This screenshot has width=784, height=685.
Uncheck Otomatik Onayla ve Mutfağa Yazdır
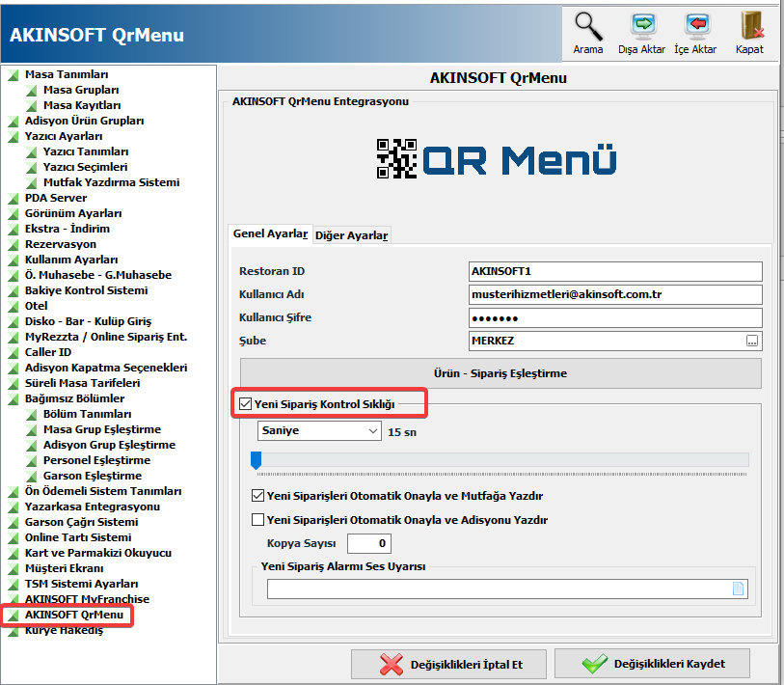click(257, 496)
